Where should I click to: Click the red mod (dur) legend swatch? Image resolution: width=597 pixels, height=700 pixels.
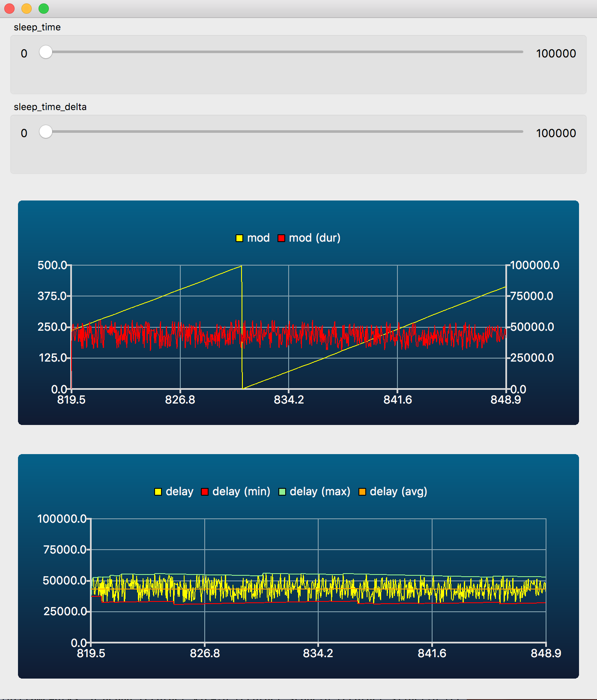coord(281,238)
